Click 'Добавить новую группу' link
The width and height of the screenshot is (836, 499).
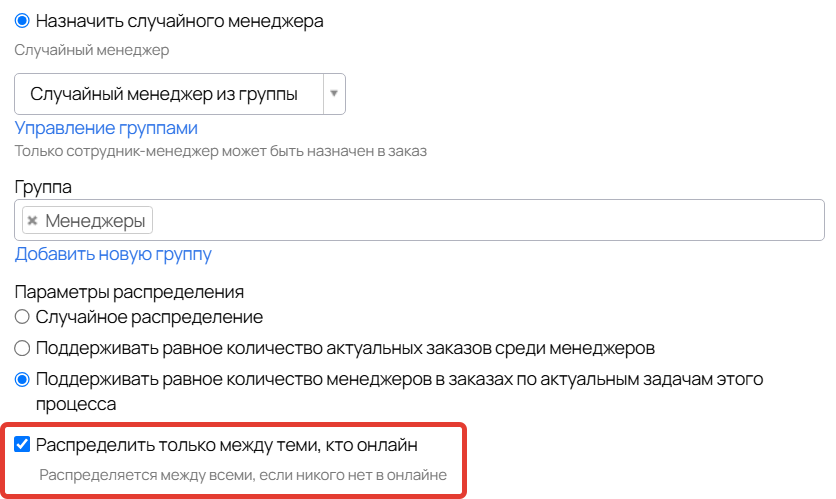(113, 254)
